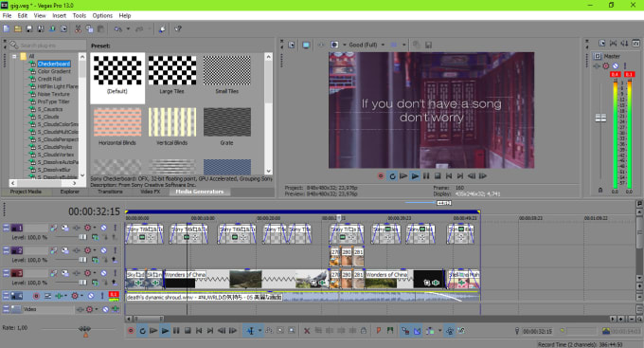Click the preview on external monitor icon
Screen dimensions: 644x348
[x=306, y=45]
